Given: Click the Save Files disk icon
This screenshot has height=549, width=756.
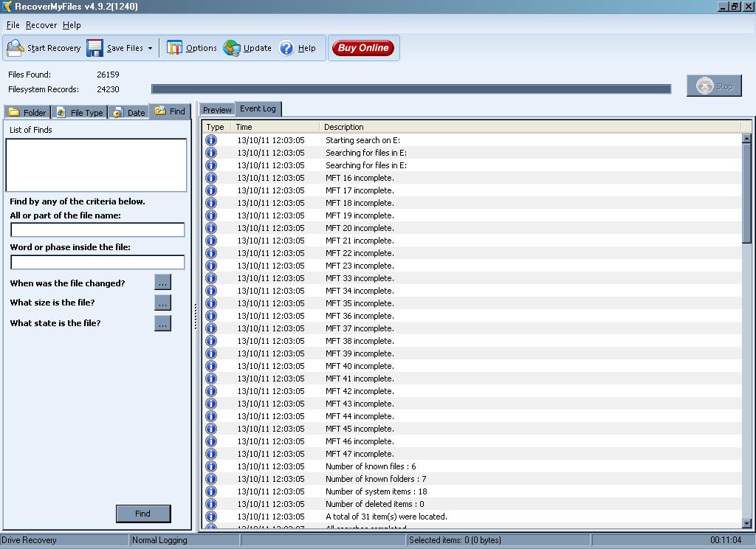Looking at the screenshot, I should point(94,48).
